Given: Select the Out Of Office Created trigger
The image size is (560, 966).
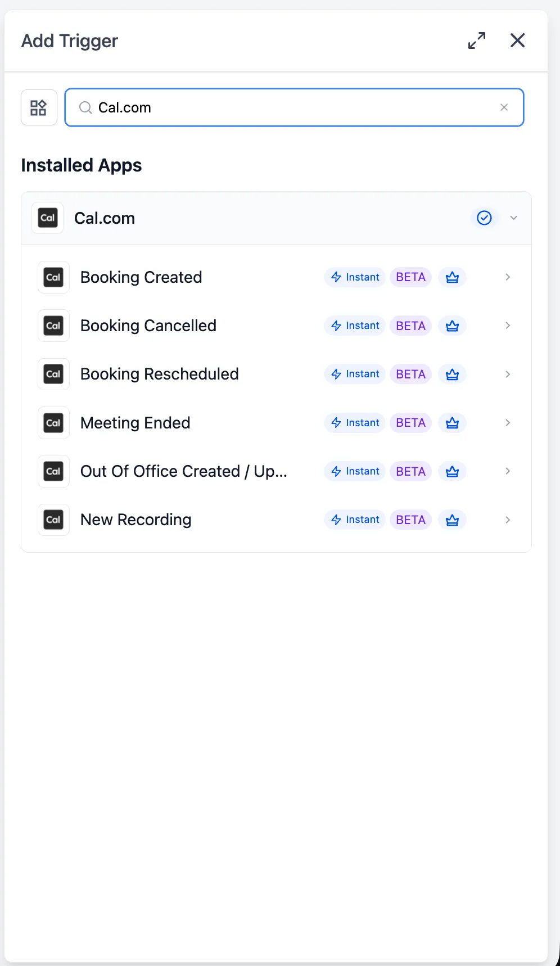Looking at the screenshot, I should coord(276,471).
